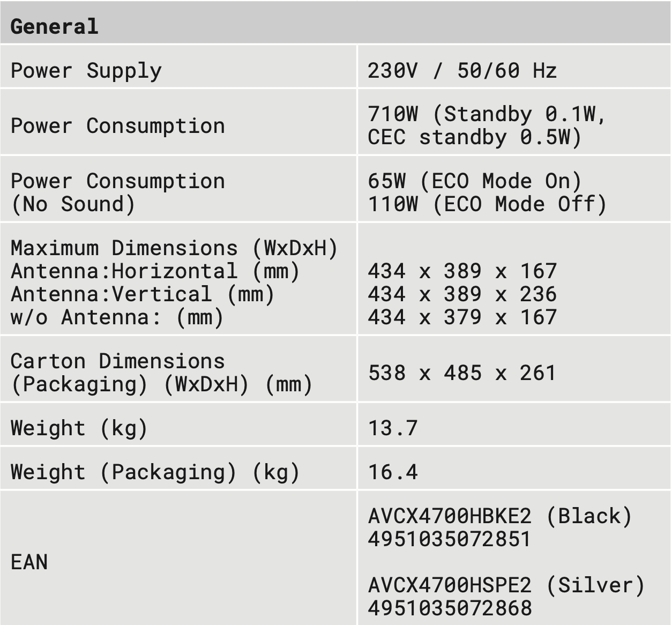Screen dimensions: 672x625
Task: Click the Silver EAN number 4951035072868
Action: click(x=450, y=608)
